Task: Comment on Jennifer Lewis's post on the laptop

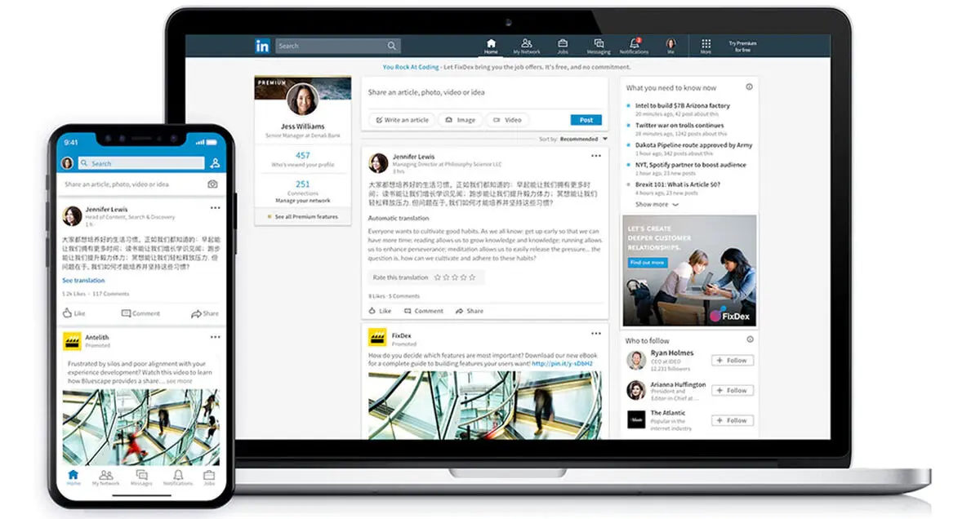Action: click(x=424, y=311)
